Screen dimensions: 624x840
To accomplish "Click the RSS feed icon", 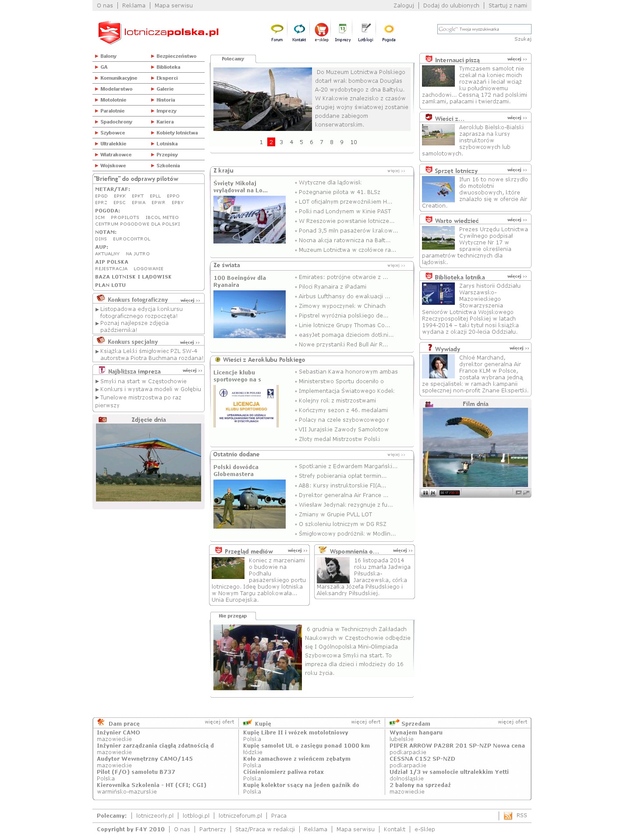I will pyautogui.click(x=508, y=815).
